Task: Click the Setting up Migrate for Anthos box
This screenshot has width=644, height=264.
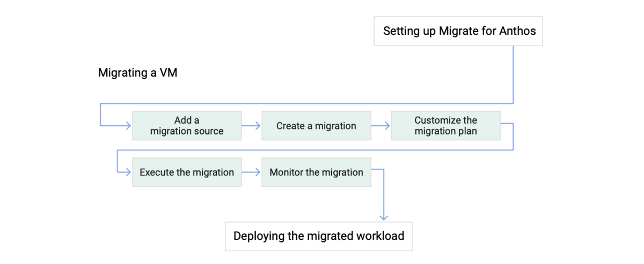Action: click(458, 31)
